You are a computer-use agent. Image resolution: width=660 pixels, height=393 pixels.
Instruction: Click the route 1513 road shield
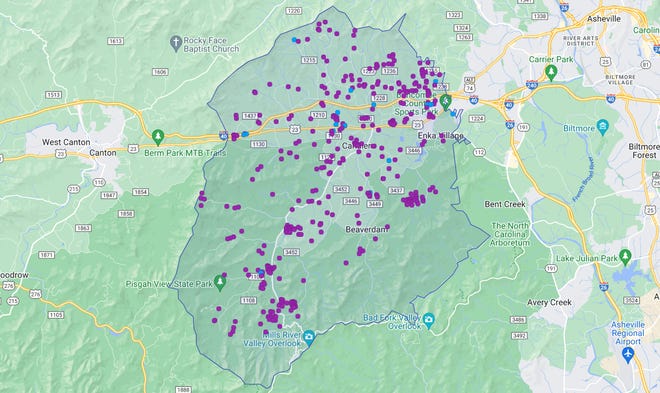click(x=53, y=95)
